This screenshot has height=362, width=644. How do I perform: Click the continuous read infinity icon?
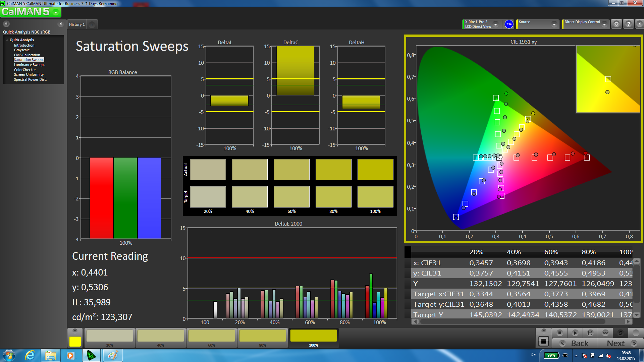tap(605, 333)
